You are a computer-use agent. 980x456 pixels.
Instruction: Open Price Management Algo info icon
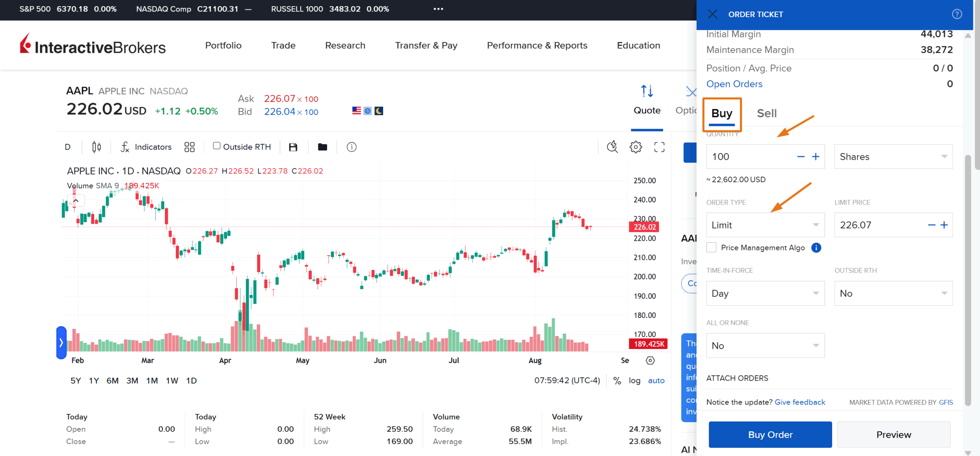point(816,248)
